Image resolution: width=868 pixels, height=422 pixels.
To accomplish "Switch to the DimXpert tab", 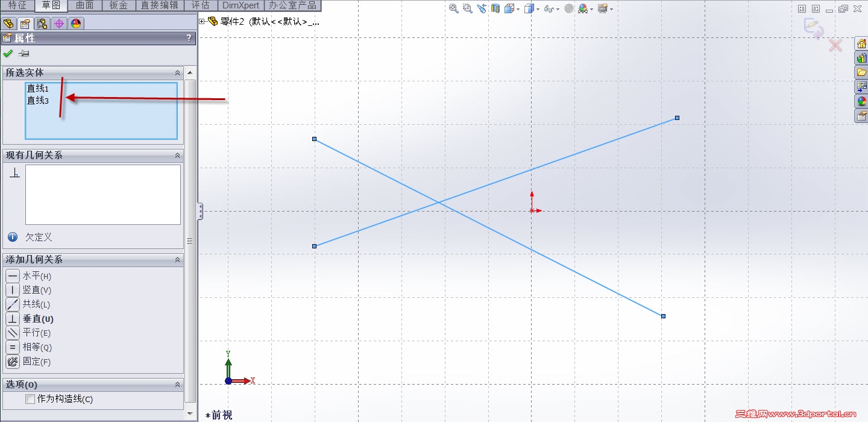I will coord(241,5).
